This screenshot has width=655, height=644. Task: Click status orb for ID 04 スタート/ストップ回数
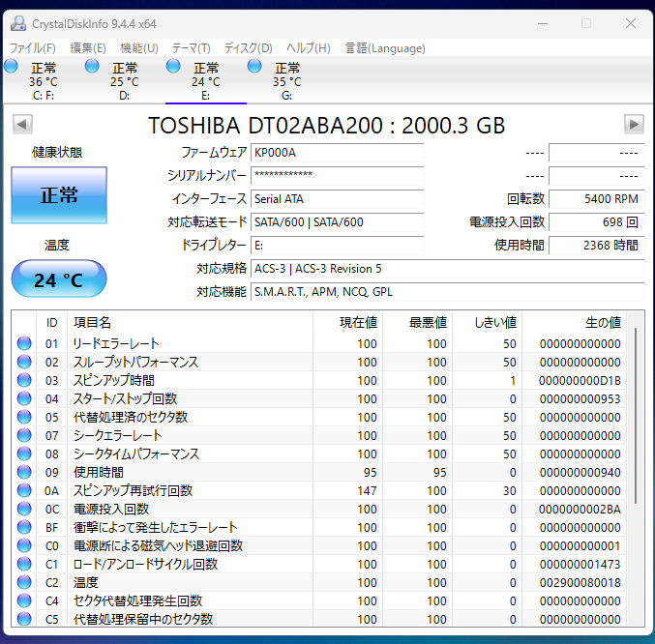(24, 398)
